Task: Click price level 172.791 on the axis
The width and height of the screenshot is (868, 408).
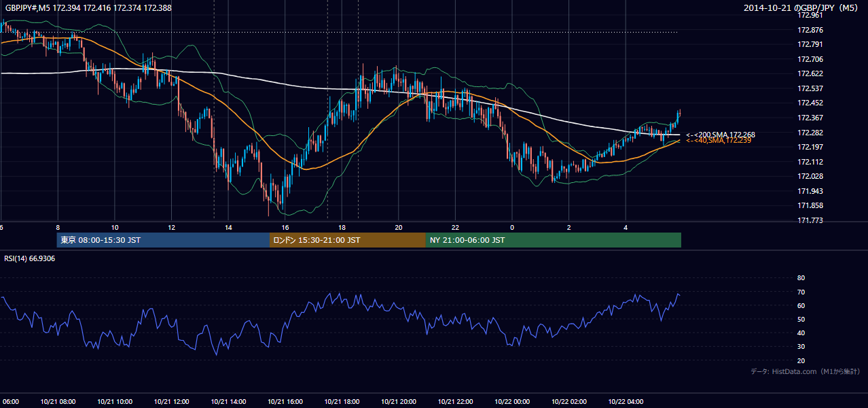Action: [x=810, y=44]
